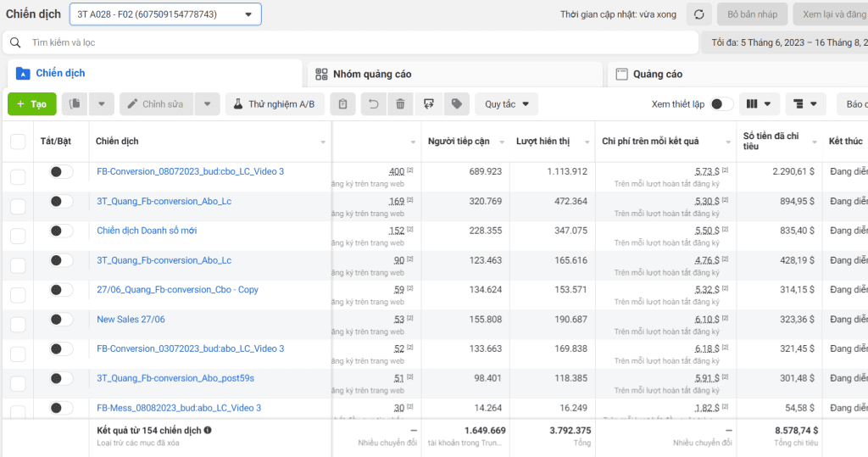The width and height of the screenshot is (868, 457).
Task: Click the clipboard paste icon
Action: (x=342, y=104)
